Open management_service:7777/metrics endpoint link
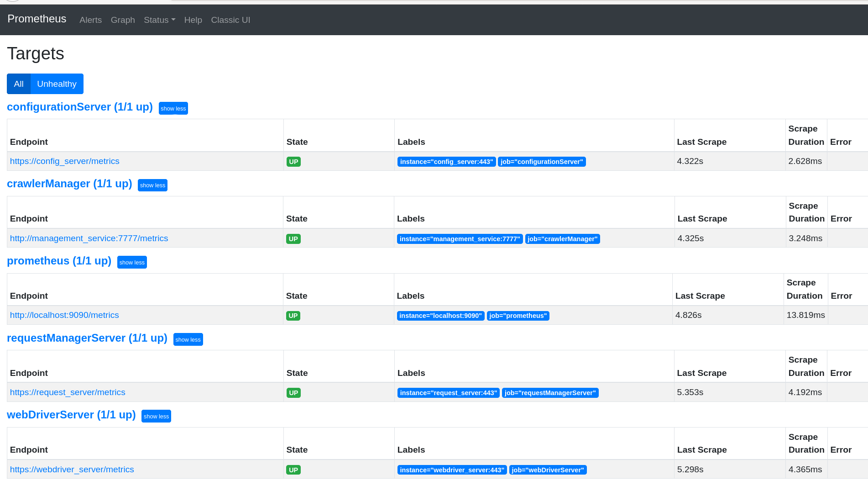Image resolution: width=868 pixels, height=486 pixels. click(89, 238)
